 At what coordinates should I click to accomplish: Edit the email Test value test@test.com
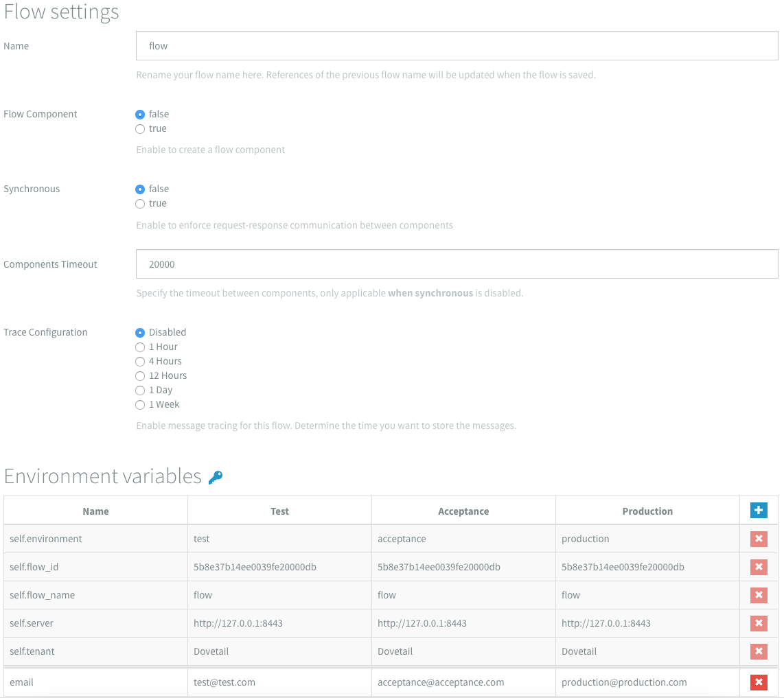[279, 682]
